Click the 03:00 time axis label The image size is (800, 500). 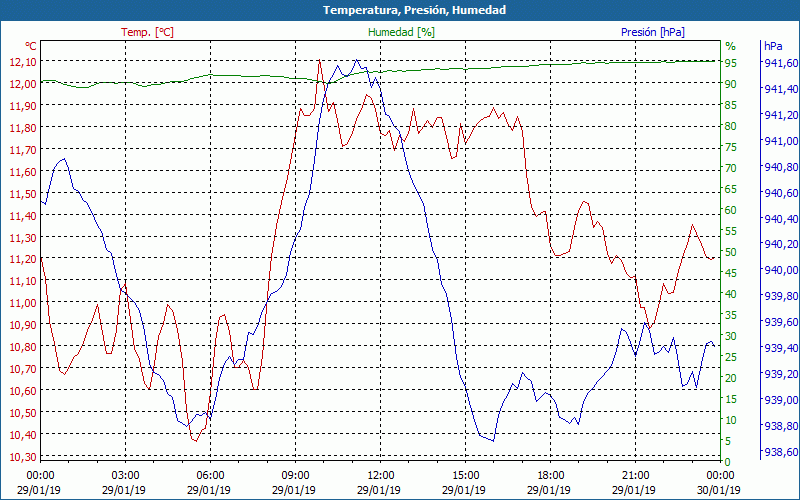pyautogui.click(x=124, y=476)
